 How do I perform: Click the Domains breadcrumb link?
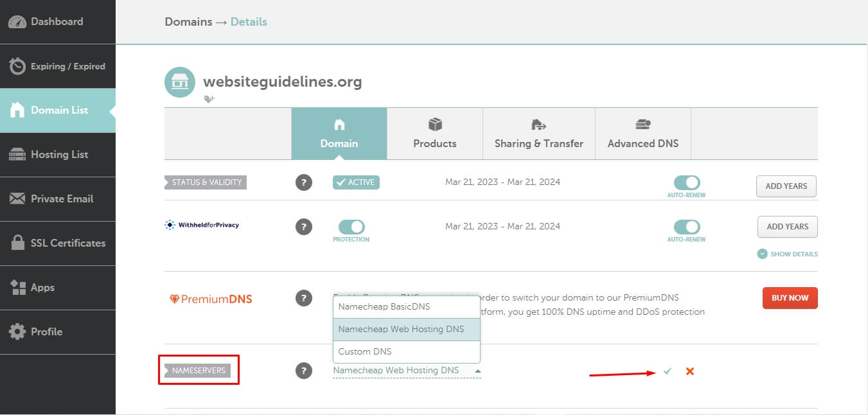click(x=188, y=22)
